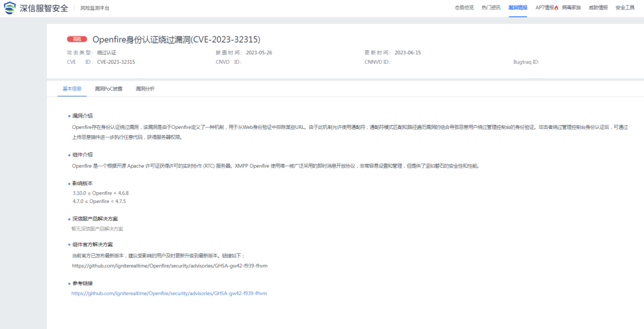Screen dimensions: 644x329
Task: Click the fire icon next to APT情报
Action: (x=556, y=8)
